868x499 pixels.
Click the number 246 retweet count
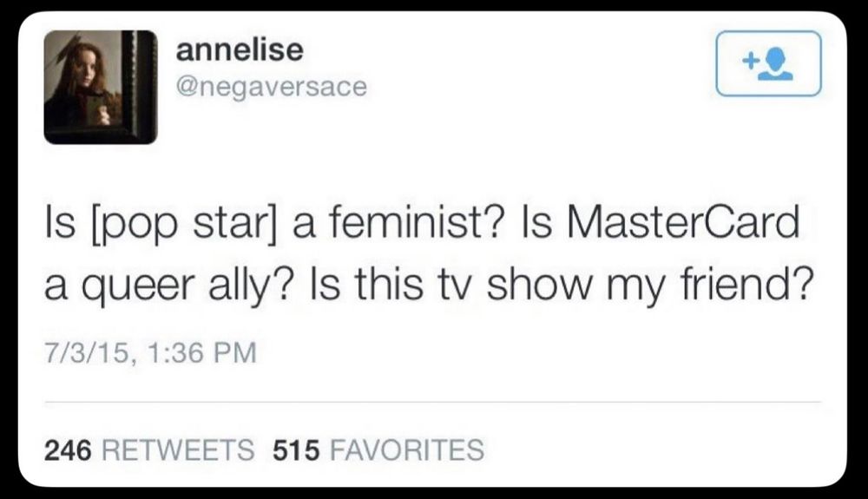tap(69, 450)
